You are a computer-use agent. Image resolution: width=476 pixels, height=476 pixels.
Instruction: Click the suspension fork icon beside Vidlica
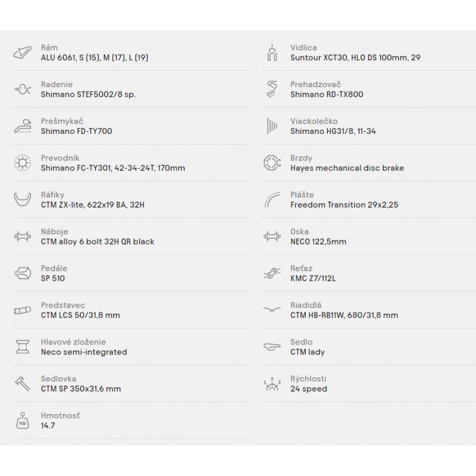coord(272,52)
